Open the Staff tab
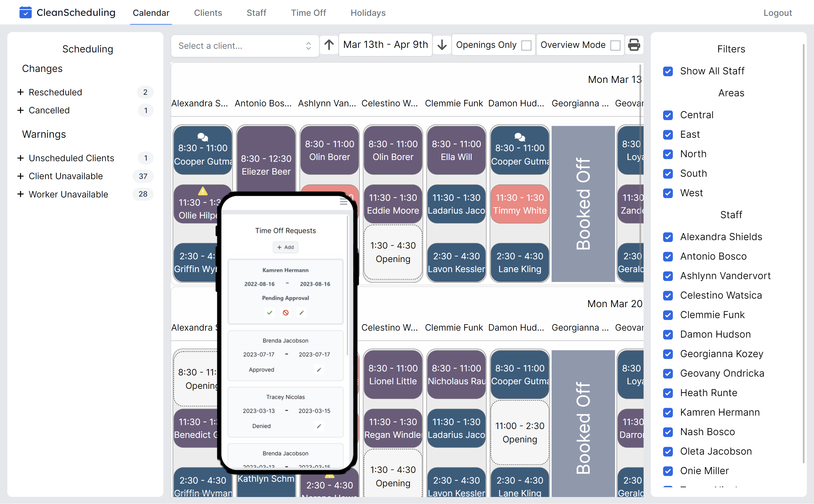Viewport: 814px width, 504px height. 256,13
